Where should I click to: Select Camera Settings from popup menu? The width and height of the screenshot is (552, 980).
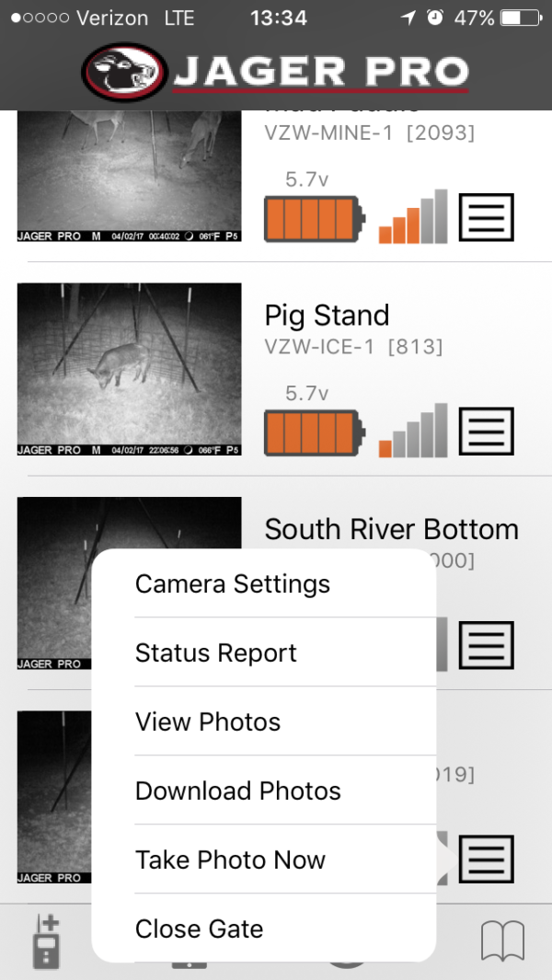tap(233, 584)
